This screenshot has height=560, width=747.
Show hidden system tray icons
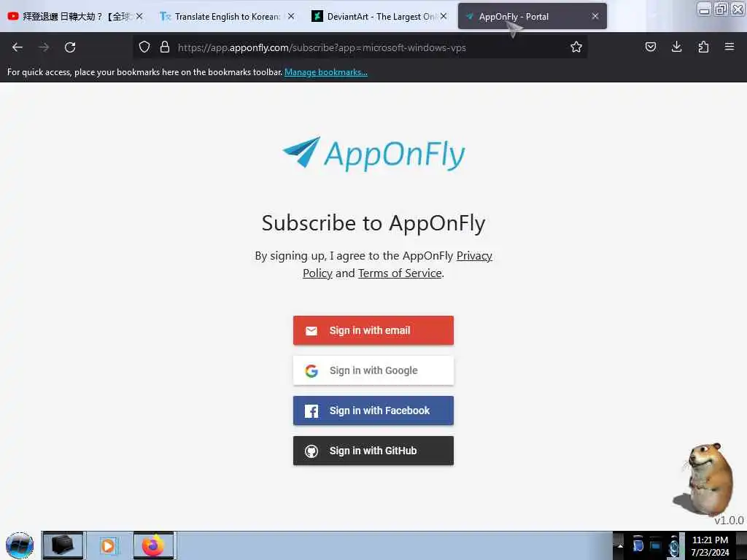[620, 545]
